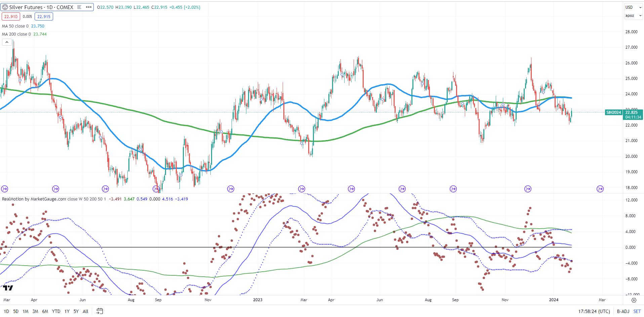
Task: Switch to the 6M time range
Action: click(x=45, y=311)
